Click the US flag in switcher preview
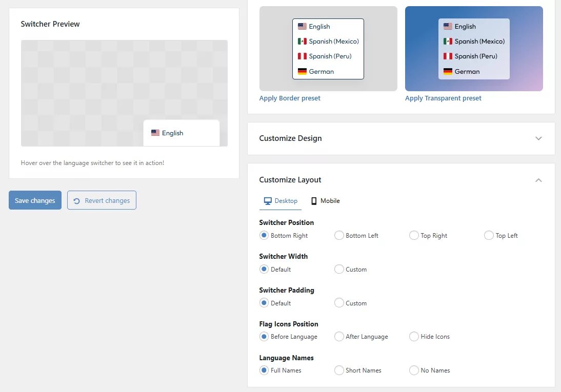Image resolution: width=561 pixels, height=392 pixels. click(155, 133)
